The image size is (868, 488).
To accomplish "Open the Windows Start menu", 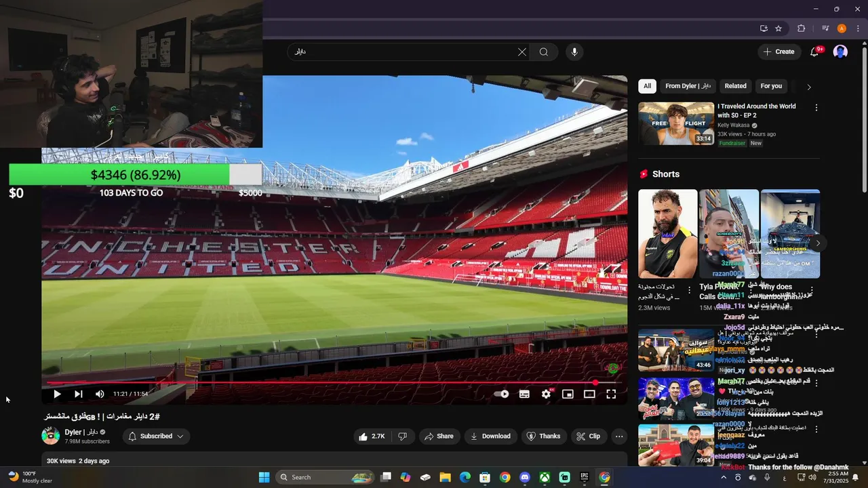I will (264, 477).
